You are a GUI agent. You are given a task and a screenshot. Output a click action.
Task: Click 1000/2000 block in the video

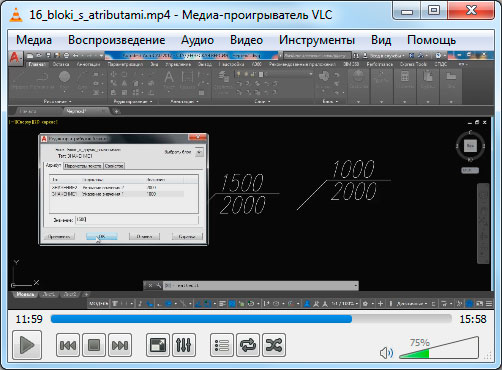[x=343, y=184]
